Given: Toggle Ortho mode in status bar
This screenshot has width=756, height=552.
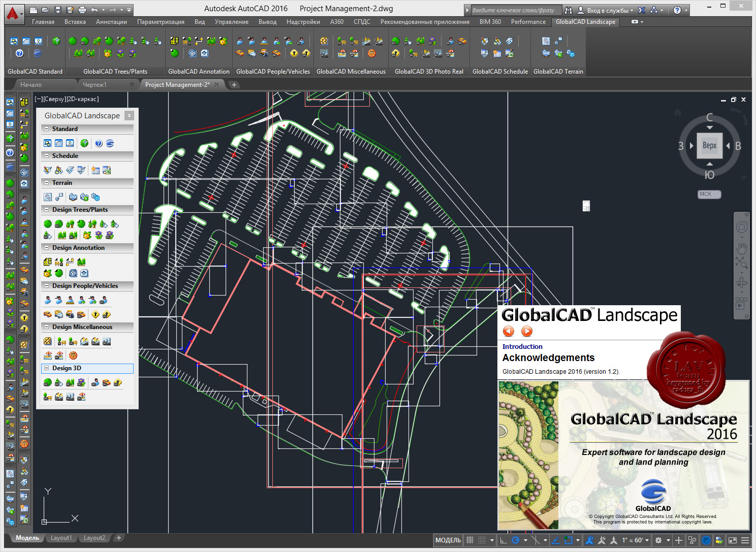Looking at the screenshot, I should pos(503,540).
